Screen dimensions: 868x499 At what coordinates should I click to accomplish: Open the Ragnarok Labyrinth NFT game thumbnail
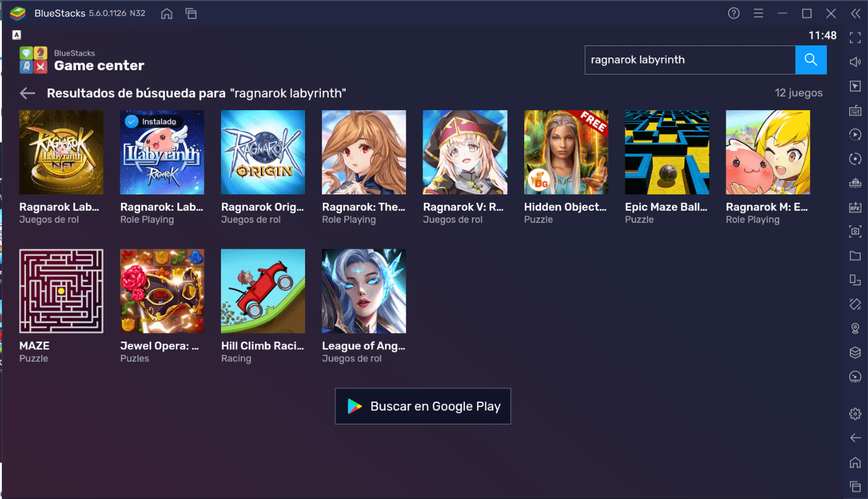coord(61,152)
